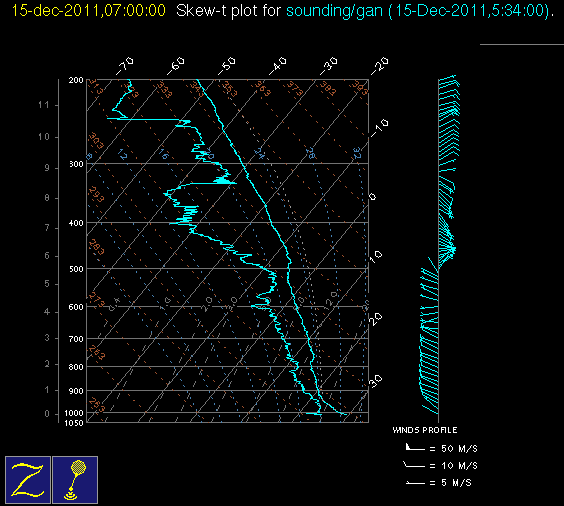Click the 300 pressure level label
564x506 pixels.
point(76,164)
